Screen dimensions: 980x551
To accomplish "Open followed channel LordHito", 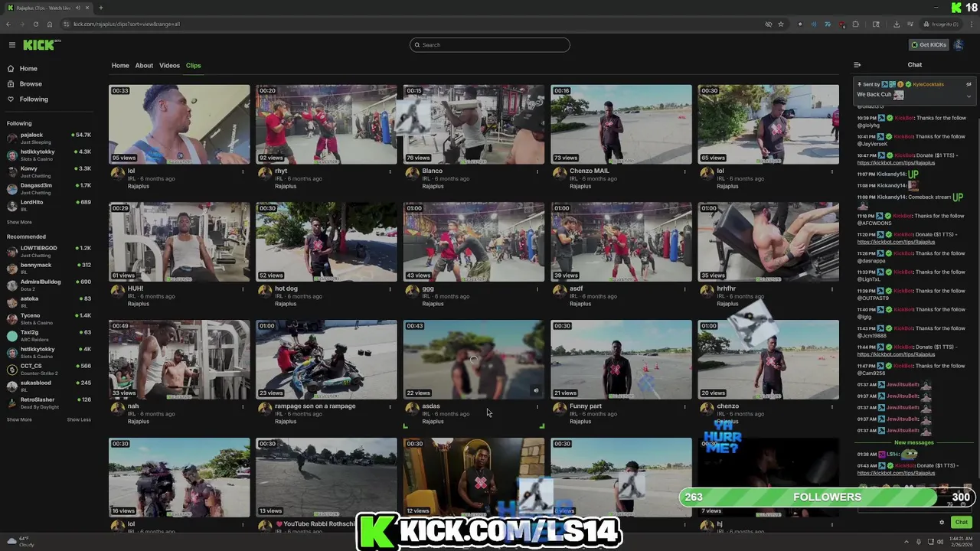I will point(49,205).
